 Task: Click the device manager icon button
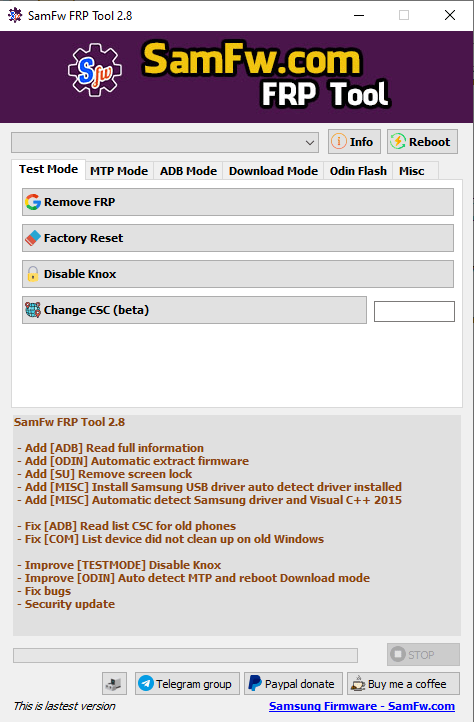(x=114, y=684)
